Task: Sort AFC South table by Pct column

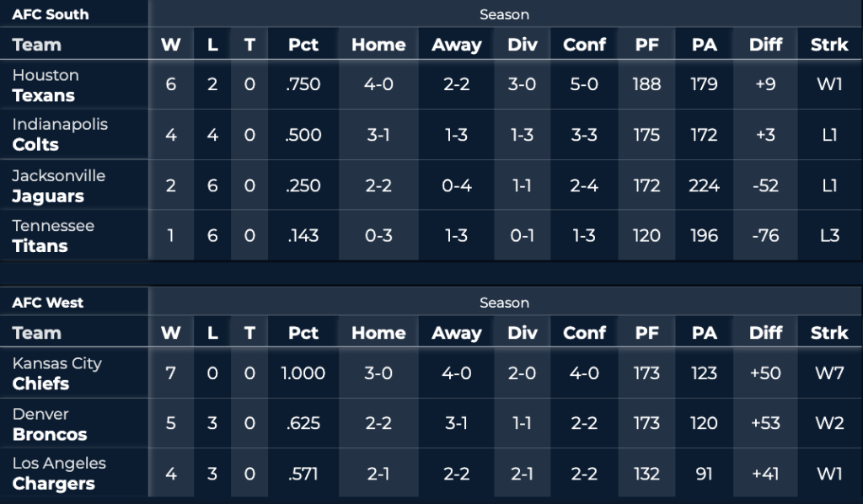Action: pos(303,45)
